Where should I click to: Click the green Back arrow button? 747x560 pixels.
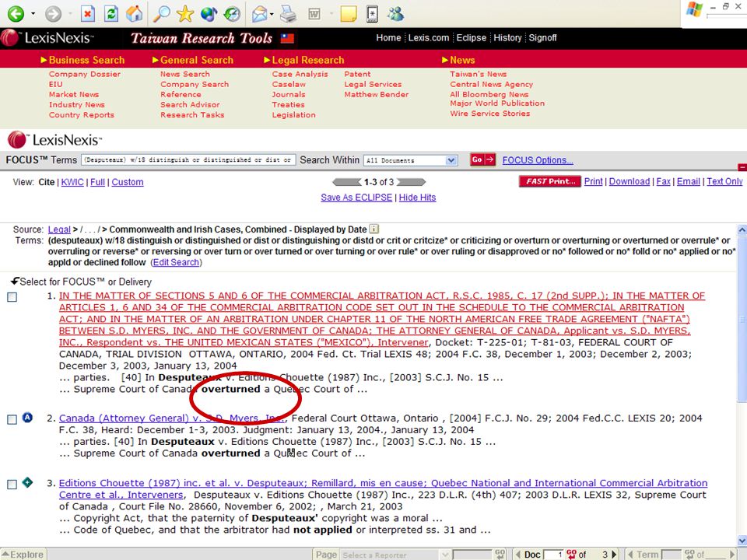(x=16, y=14)
